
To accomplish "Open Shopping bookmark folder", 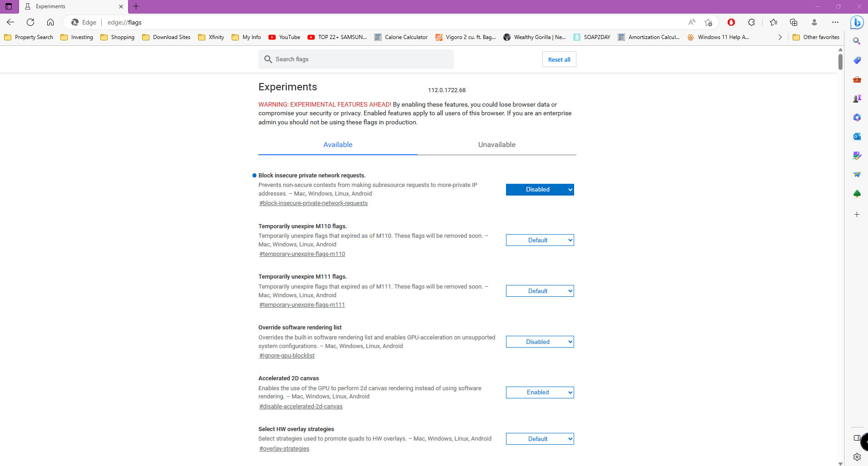I will point(118,37).
